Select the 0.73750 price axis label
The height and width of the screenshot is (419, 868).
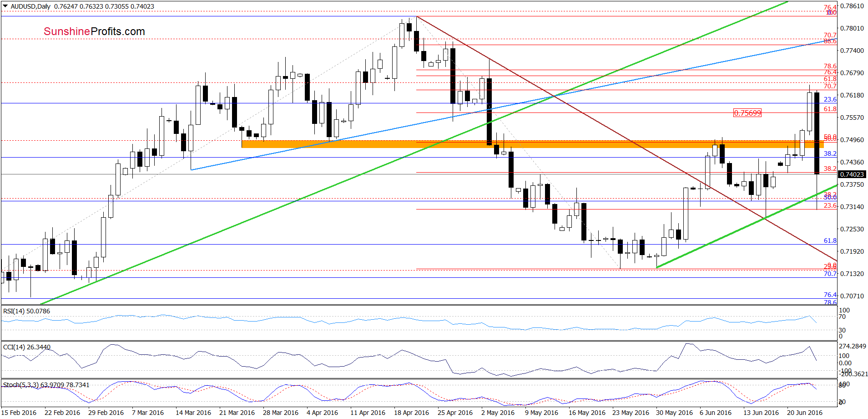click(852, 184)
